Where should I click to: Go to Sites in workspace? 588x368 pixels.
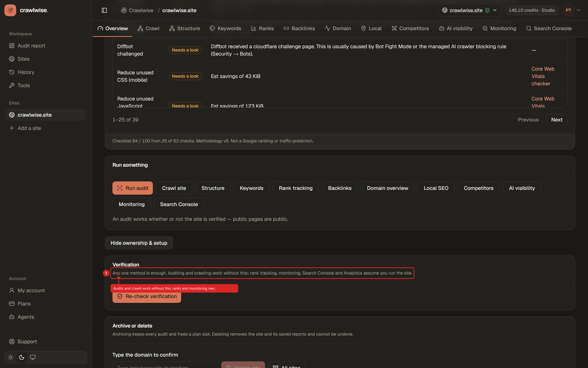point(46,59)
